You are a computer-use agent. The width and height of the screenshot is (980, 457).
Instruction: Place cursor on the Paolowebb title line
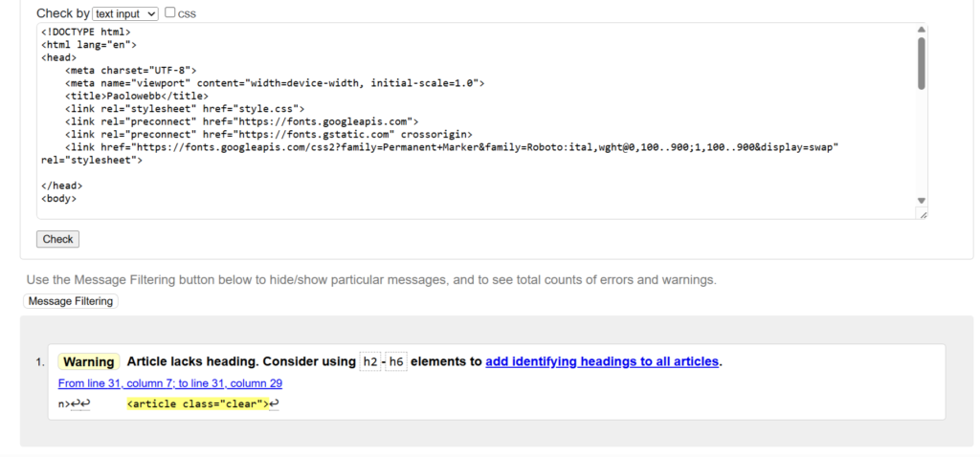coord(136,97)
